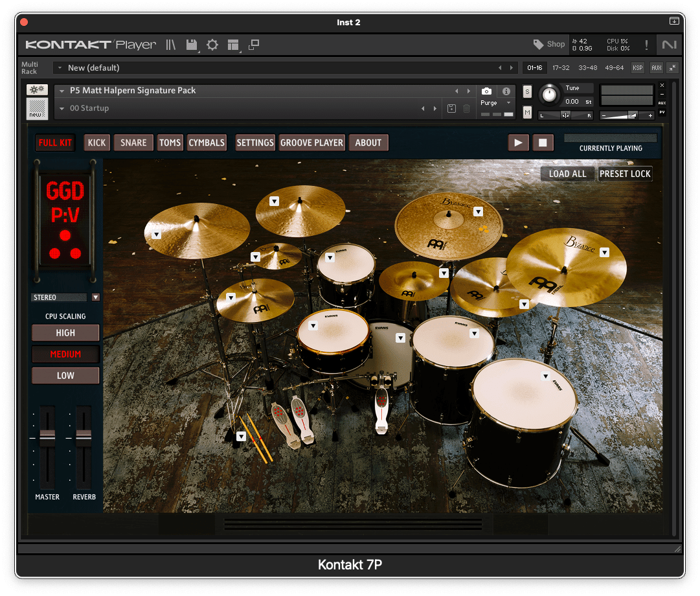Viewport: 700px width, 596px height.
Task: Select previous snapshot arrow beside 00 Startup
Action: (423, 109)
